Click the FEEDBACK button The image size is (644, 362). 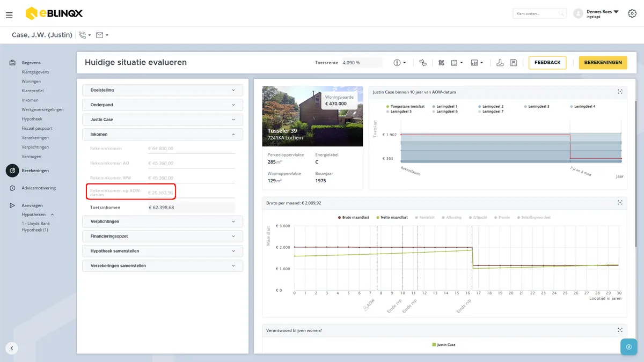547,63
